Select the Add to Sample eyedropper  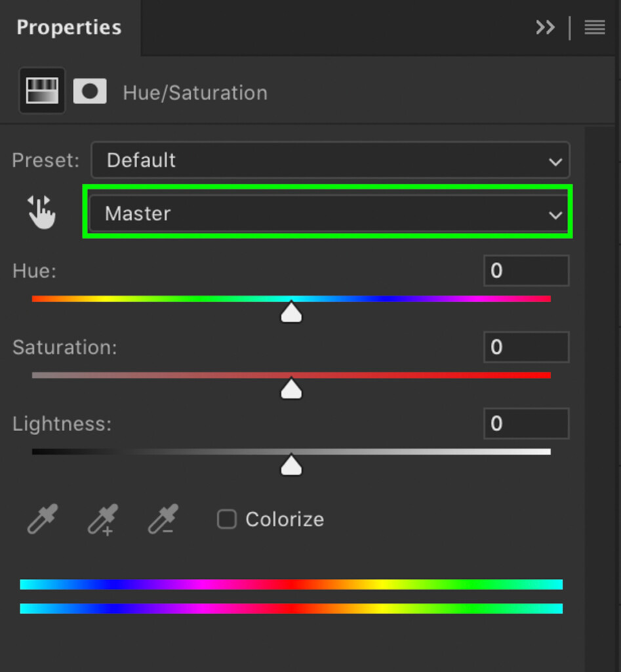pos(103,520)
